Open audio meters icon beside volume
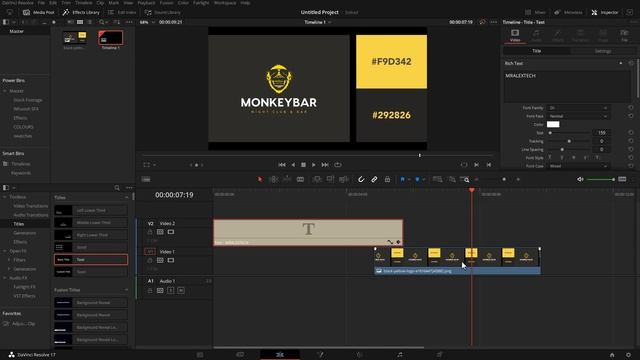 [x=622, y=179]
